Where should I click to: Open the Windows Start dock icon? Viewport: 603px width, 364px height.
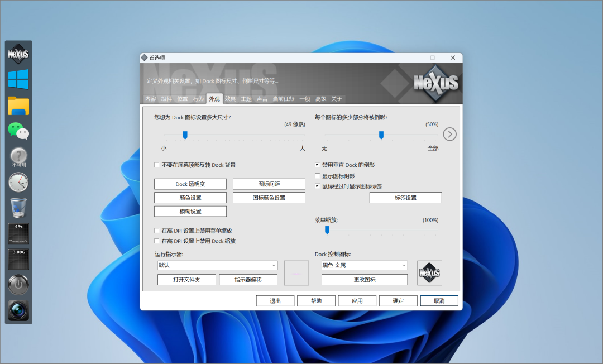click(x=18, y=79)
